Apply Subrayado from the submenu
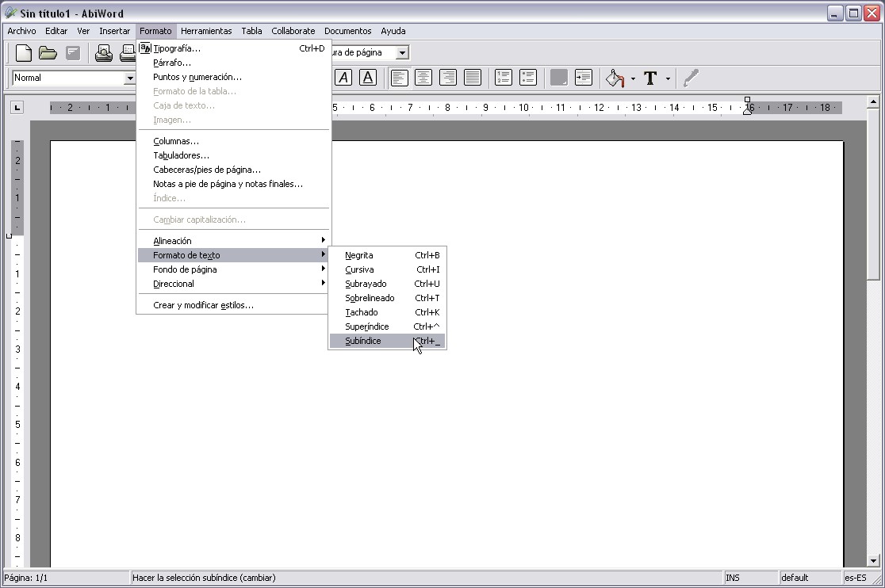 387,284
